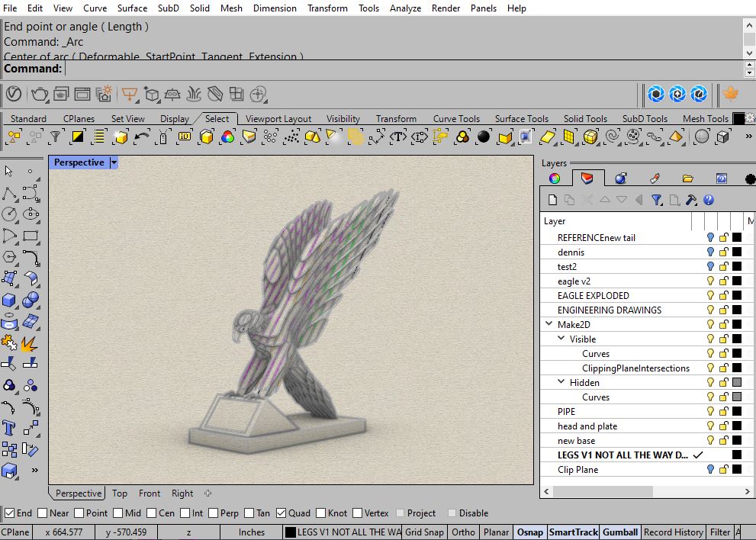Click the eagle v2 layer color swatch
Image resolution: width=756 pixels, height=540 pixels.
pos(737,281)
